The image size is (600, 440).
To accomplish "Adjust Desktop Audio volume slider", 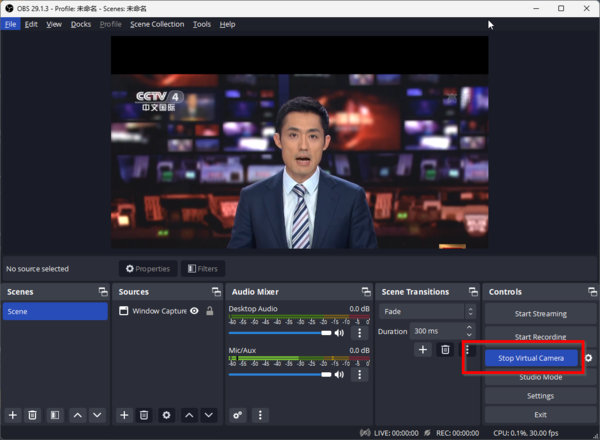I will click(x=280, y=333).
